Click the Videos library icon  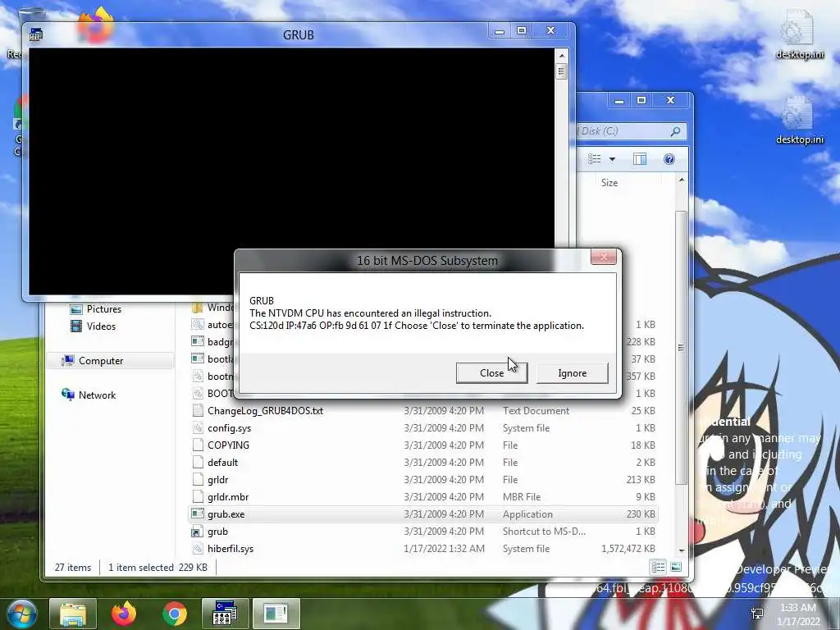tap(76, 326)
